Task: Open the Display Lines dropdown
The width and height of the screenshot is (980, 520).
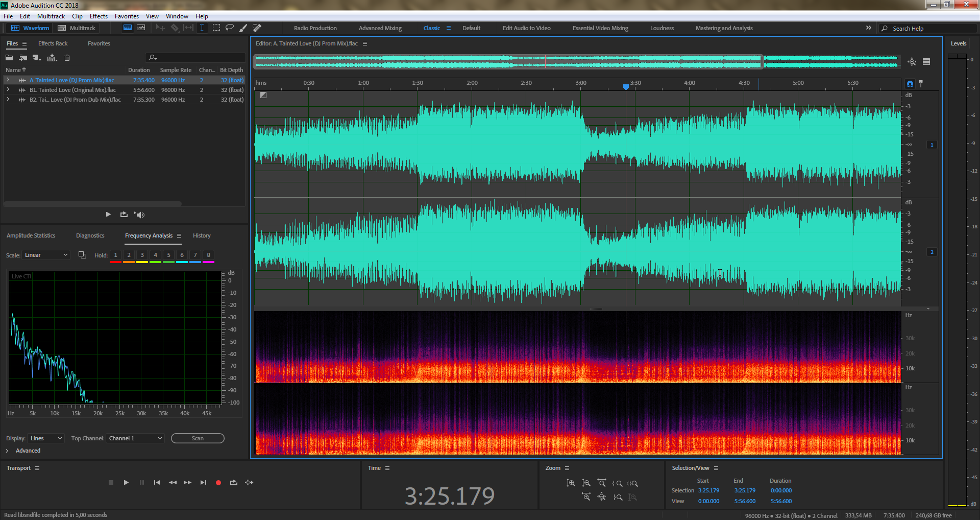Action: (x=46, y=438)
